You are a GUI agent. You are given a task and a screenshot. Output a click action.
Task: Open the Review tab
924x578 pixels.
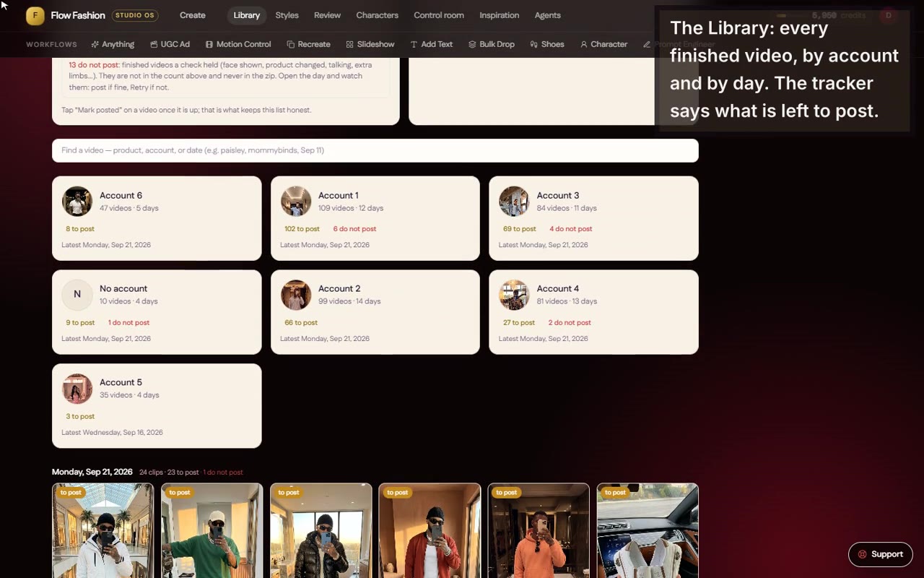pyautogui.click(x=327, y=15)
